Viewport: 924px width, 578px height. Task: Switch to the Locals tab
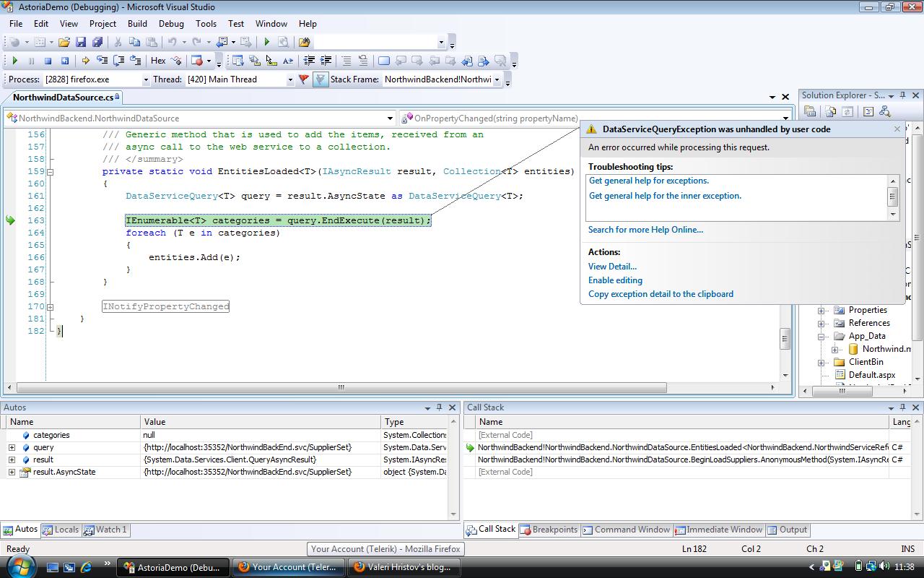coord(61,530)
